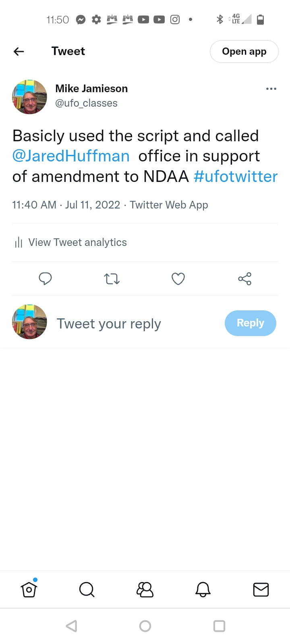Open the Notifications bell tab
290x644 pixels.
tap(203, 590)
